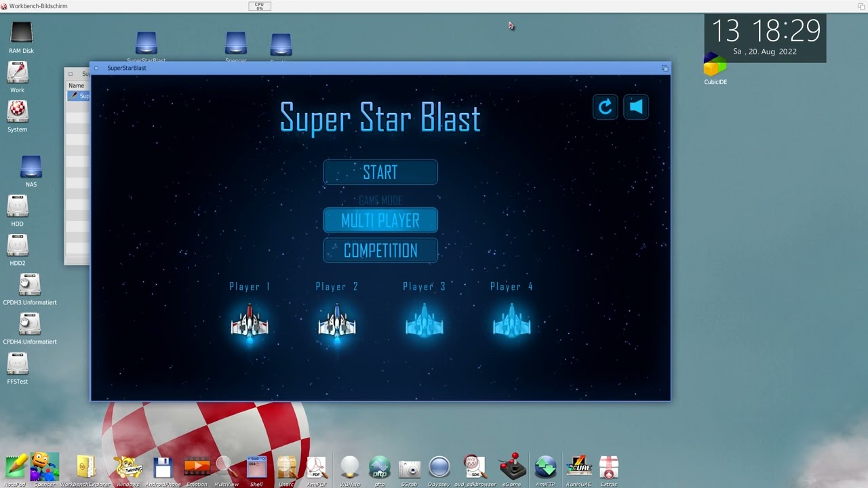Select the highlighted row in background file window
Viewport: 868px width, 488px height.
79,96
